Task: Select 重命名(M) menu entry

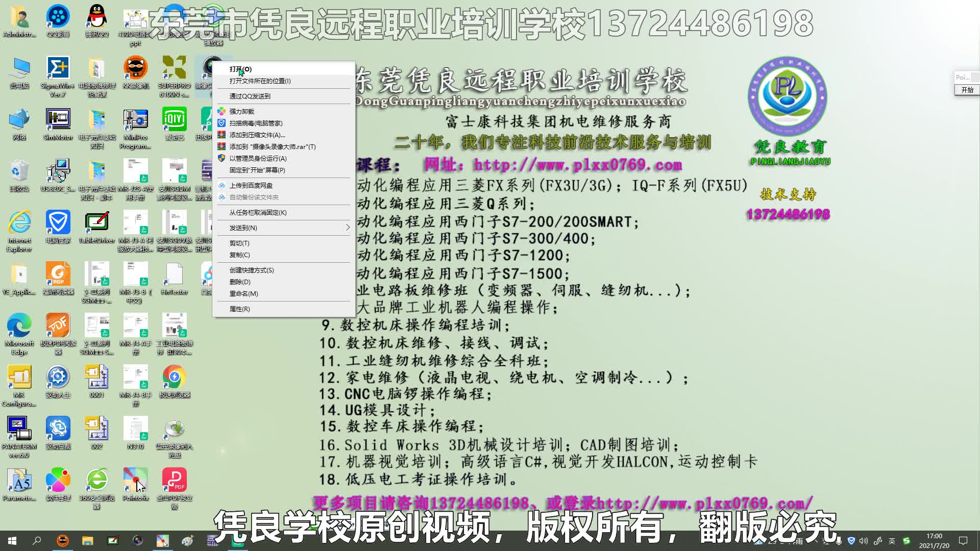Action: (284, 293)
